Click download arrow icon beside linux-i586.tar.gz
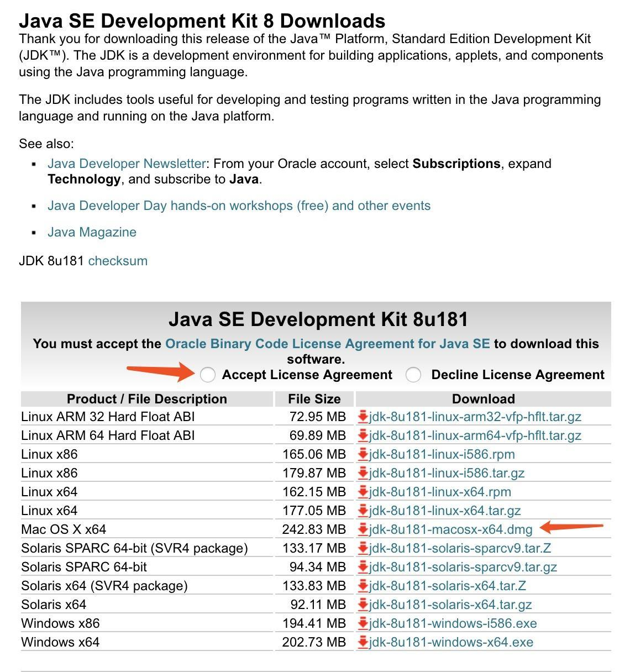Image resolution: width=630 pixels, height=672 pixels. click(363, 473)
